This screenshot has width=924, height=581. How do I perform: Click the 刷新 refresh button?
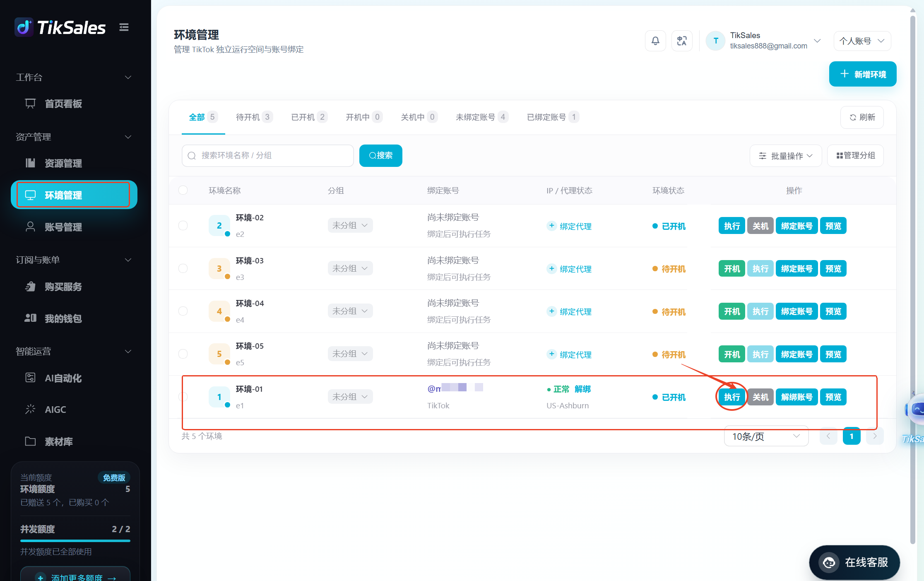coord(862,118)
